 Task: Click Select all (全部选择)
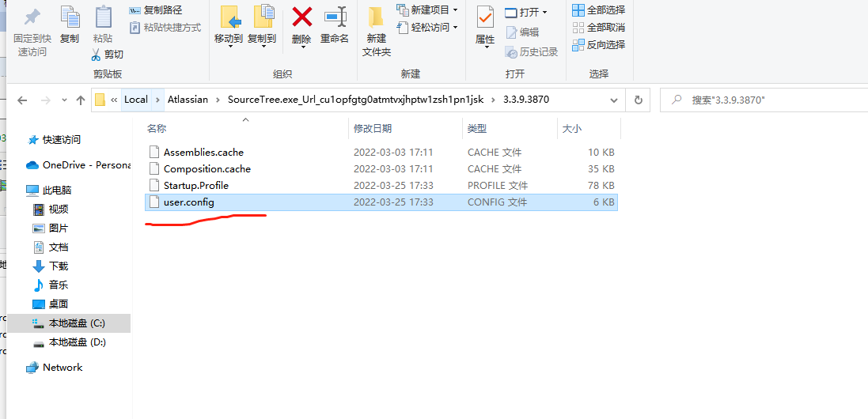tap(599, 10)
